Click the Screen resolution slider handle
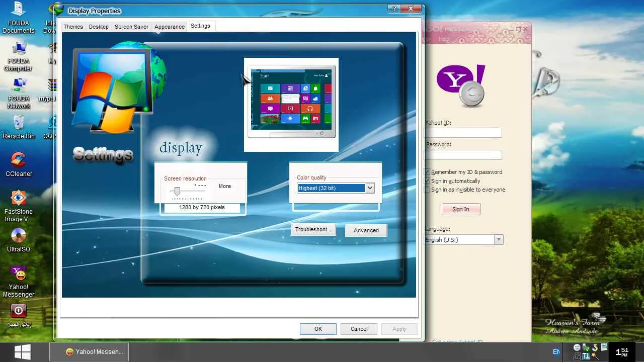The width and height of the screenshot is (644, 362). pyautogui.click(x=177, y=191)
